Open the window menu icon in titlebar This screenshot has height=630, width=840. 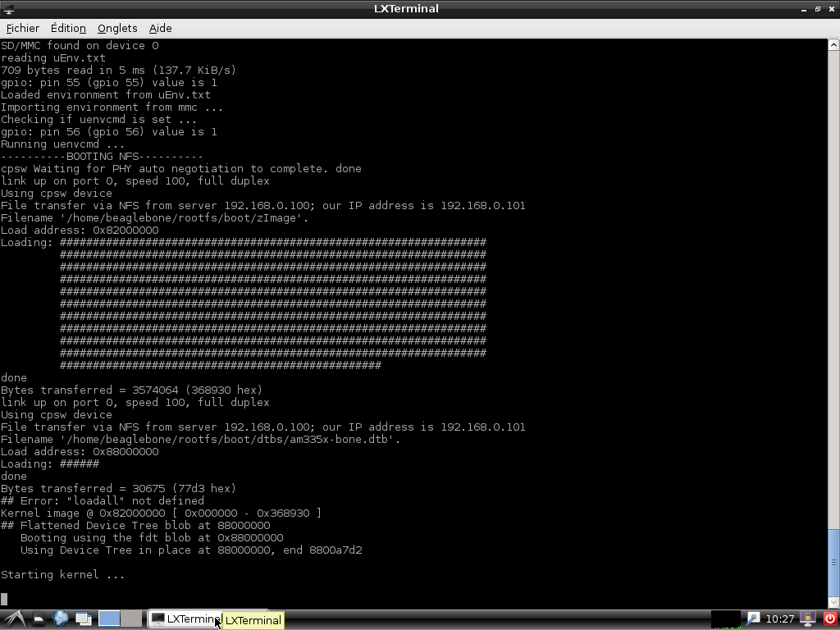click(8, 9)
